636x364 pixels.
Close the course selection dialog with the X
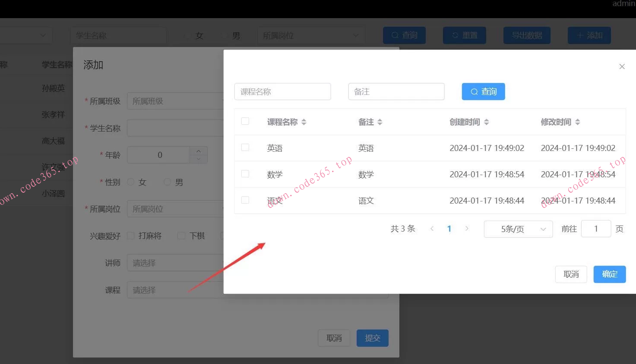(622, 66)
